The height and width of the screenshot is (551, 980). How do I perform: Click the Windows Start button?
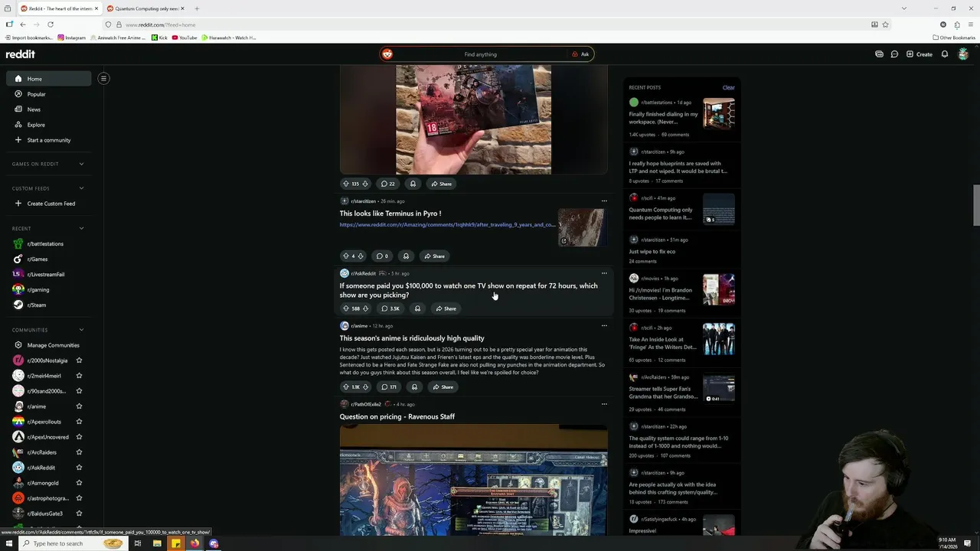8,543
